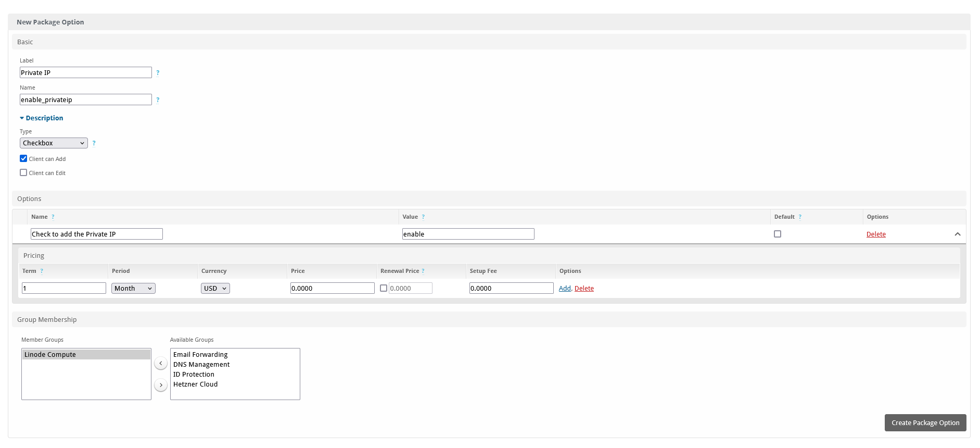Show help for Renewal Price column
This screenshot has width=980, height=448.
click(423, 271)
